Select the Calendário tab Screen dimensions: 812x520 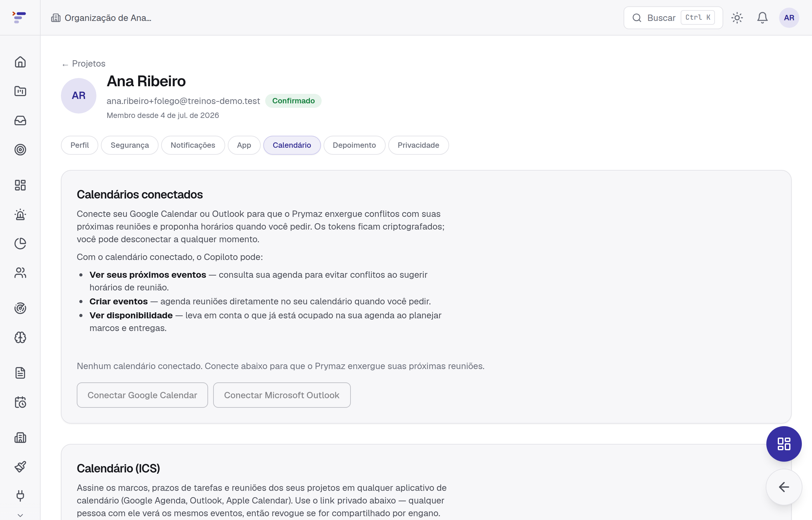tap(292, 145)
